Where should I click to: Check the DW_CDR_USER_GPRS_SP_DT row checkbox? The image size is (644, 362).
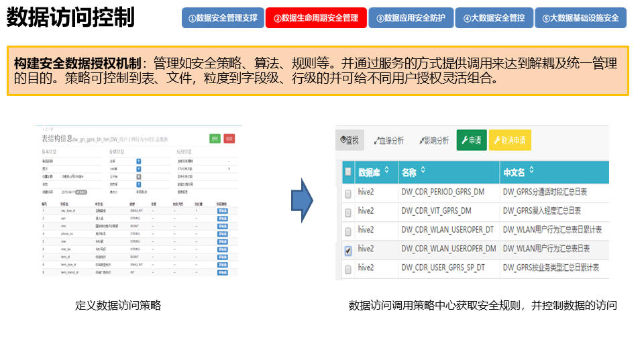pyautogui.click(x=348, y=269)
